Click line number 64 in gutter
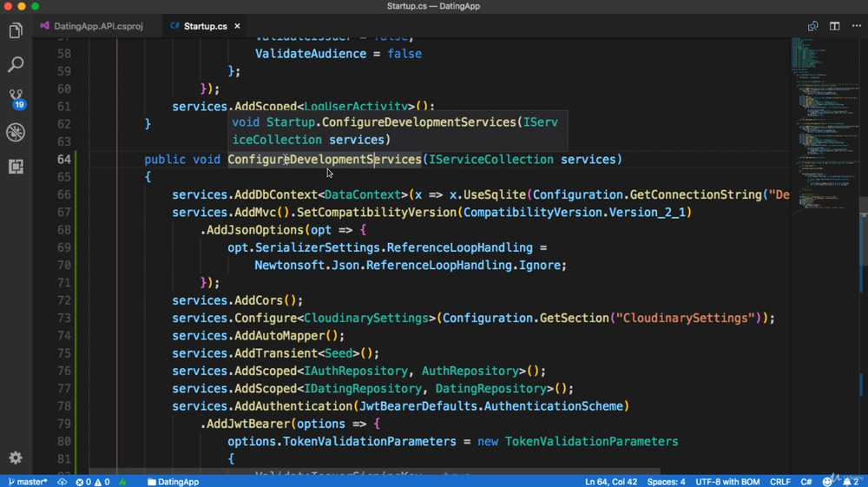This screenshot has width=868, height=487. (x=63, y=160)
